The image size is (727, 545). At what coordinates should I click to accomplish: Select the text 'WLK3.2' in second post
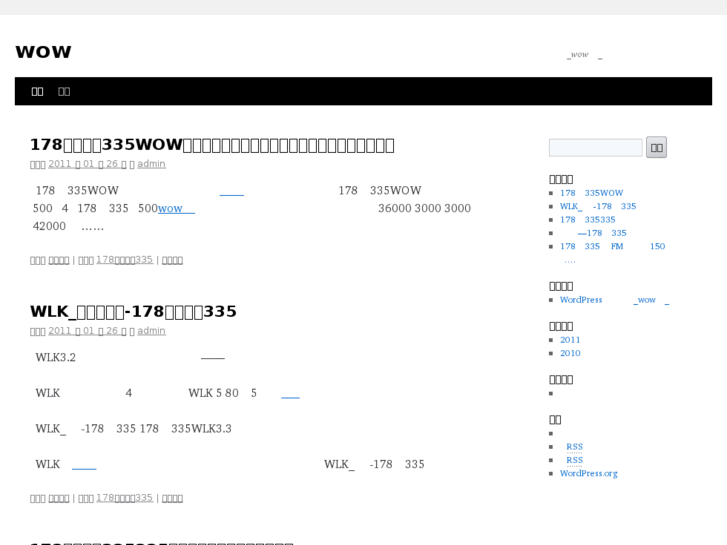click(55, 358)
